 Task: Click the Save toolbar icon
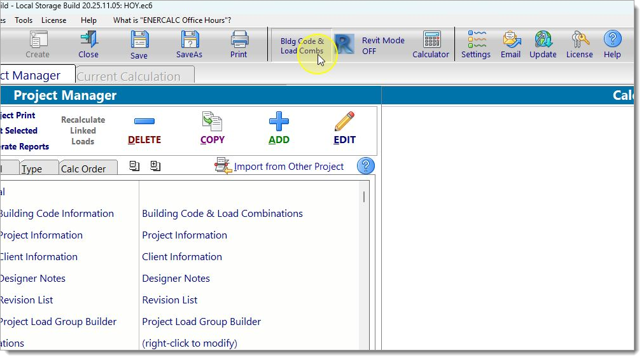pyautogui.click(x=139, y=45)
